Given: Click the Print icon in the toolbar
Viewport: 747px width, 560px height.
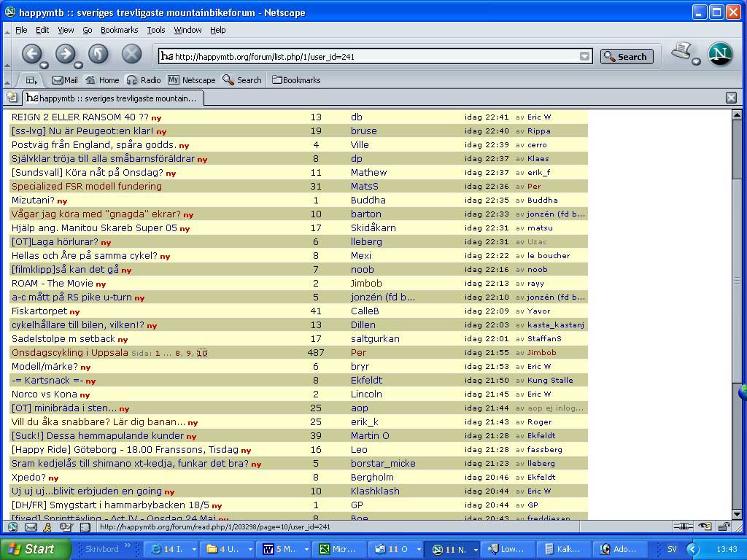Looking at the screenshot, I should (x=681, y=51).
